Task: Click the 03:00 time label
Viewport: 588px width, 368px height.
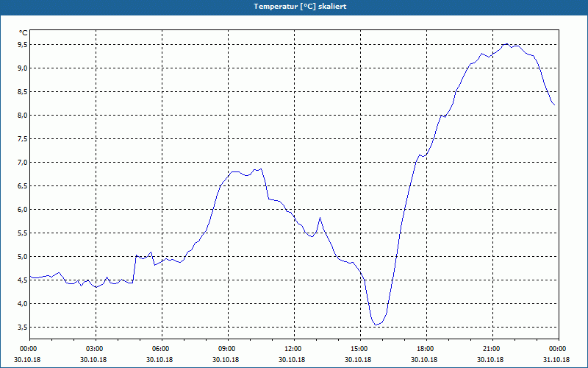Action: point(96,349)
